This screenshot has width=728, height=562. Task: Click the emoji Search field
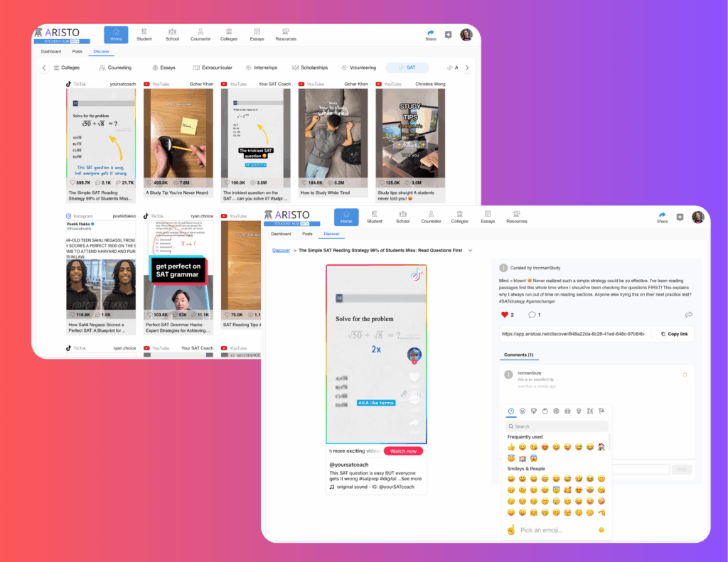point(557,426)
